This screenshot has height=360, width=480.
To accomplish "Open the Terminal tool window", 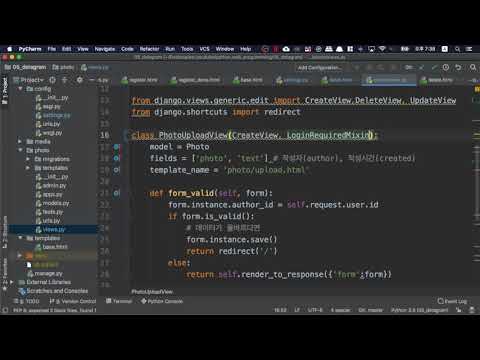I will click(119, 301).
